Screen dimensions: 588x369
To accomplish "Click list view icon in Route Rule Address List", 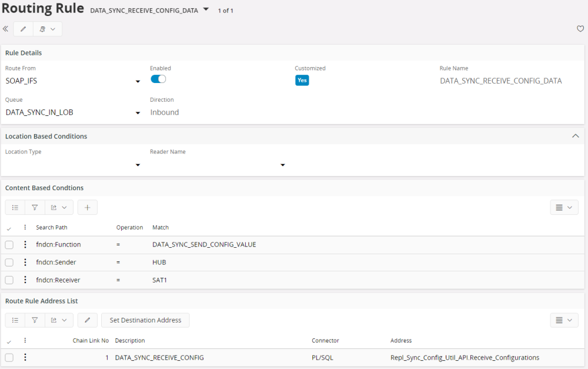I will coord(15,320).
